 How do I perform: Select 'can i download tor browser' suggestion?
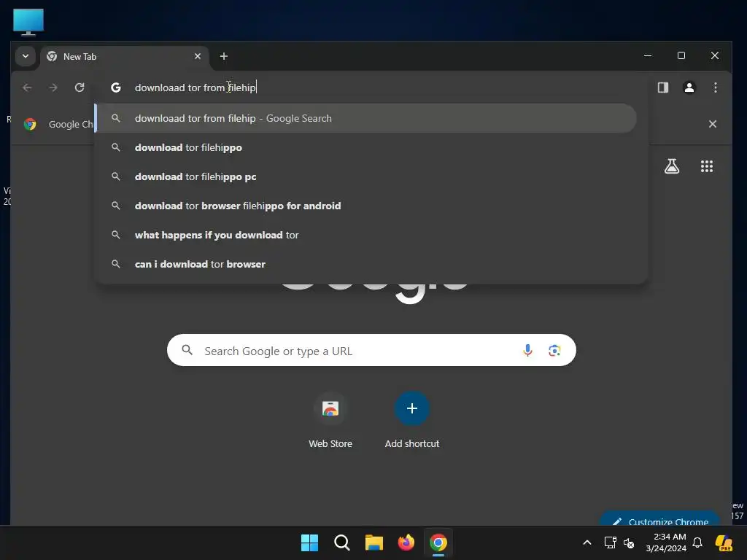366,264
